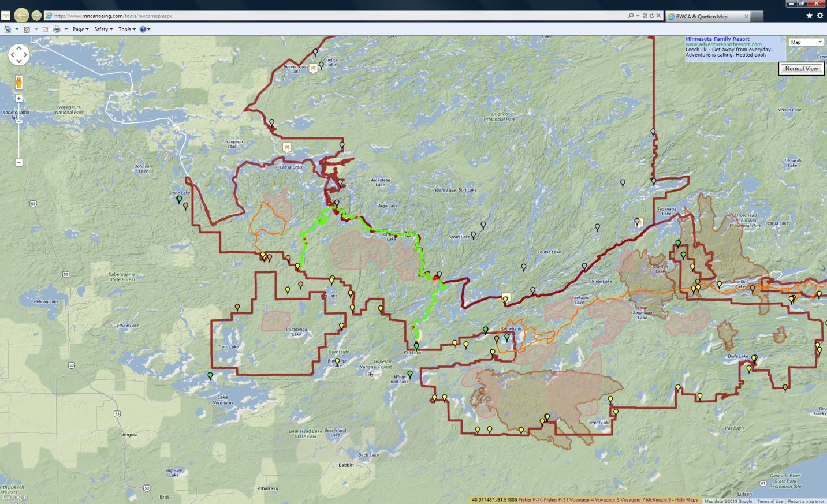Open the Voyageur 7 map link
The height and width of the screenshot is (504, 827).
tap(632, 500)
